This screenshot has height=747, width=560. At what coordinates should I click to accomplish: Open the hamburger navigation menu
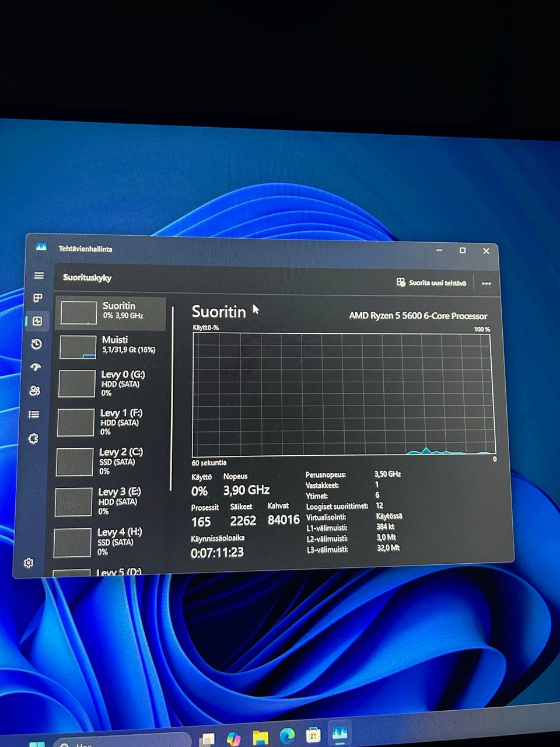click(39, 275)
